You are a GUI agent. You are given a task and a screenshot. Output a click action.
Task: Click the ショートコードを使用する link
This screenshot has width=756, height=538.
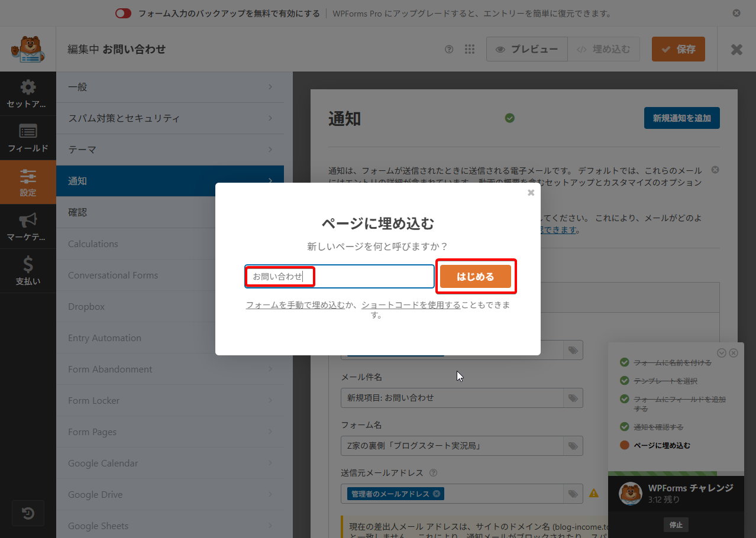[411, 305]
